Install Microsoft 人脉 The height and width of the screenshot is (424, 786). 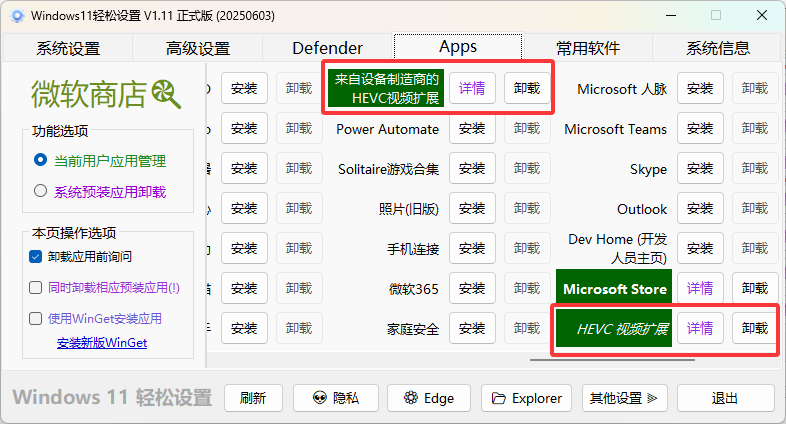(700, 88)
